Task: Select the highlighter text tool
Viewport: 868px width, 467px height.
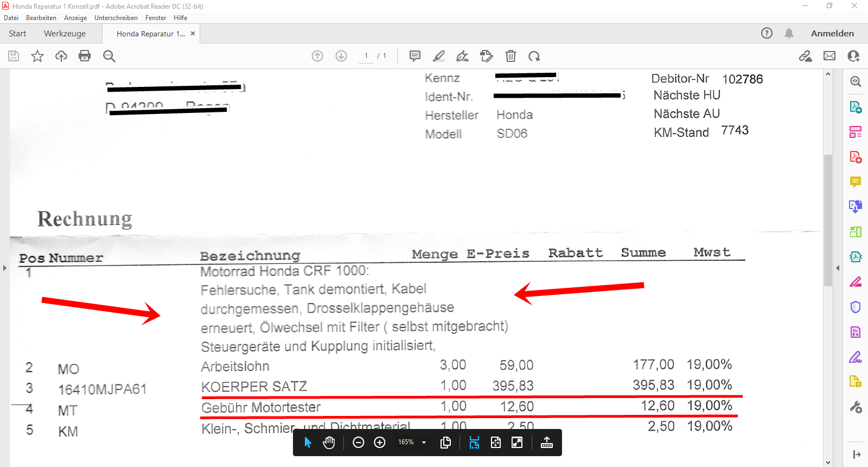Action: click(x=439, y=56)
